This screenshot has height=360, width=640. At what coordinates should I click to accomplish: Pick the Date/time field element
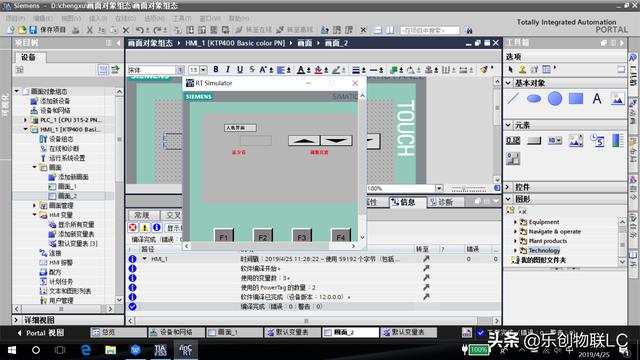597,140
